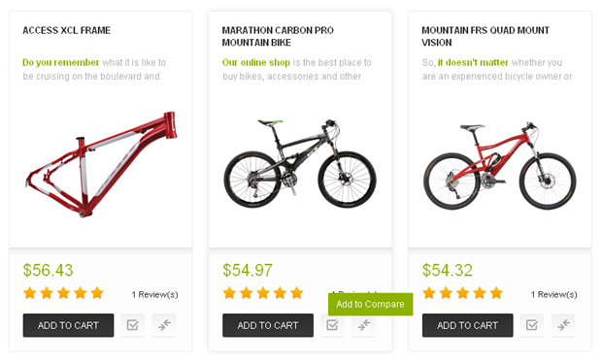The width and height of the screenshot is (602, 364).
Task: Add Marathon Carbon Pro to wishlist
Action: [x=332, y=325]
